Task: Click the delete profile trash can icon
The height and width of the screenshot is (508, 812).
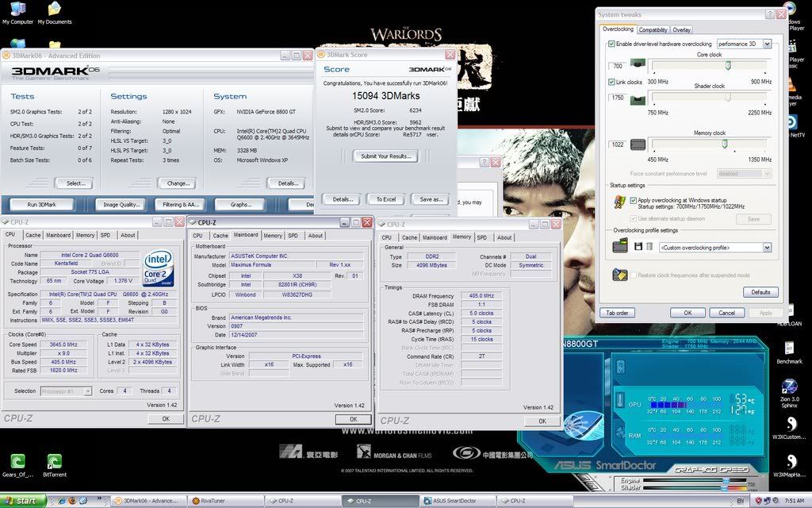Action: click(649, 248)
